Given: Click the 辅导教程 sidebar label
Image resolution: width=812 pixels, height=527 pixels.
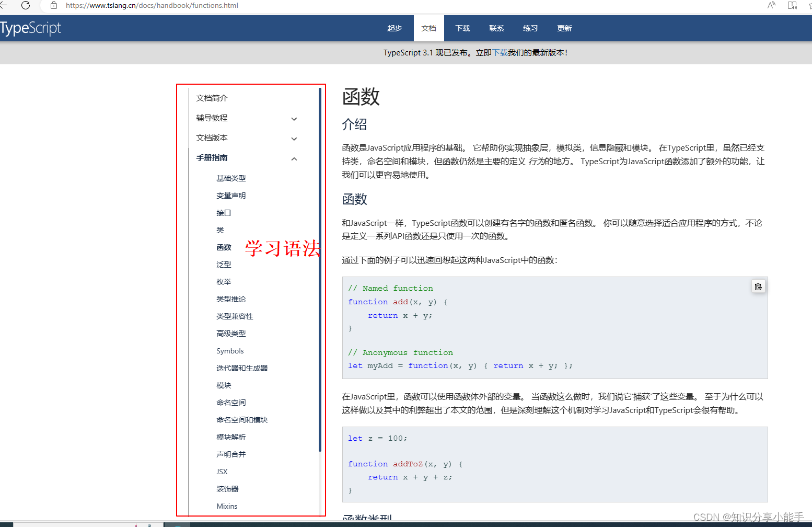Looking at the screenshot, I should pos(212,118).
